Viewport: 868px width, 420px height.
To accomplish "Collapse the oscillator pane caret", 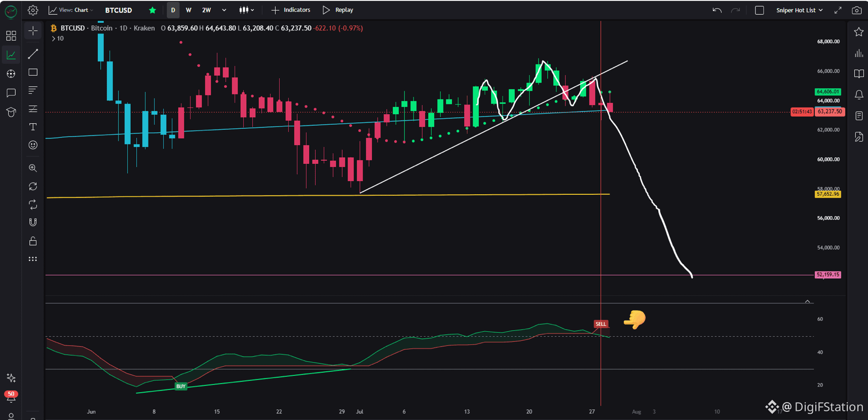I will [808, 301].
